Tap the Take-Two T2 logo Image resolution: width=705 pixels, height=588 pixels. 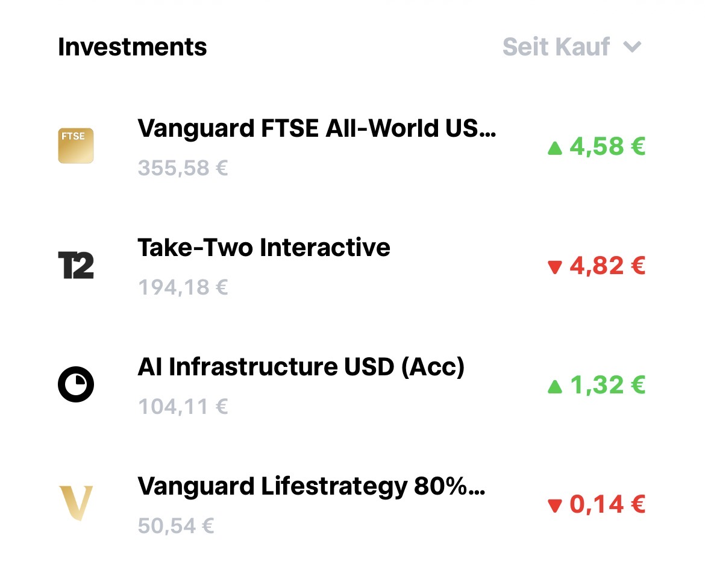click(x=76, y=265)
